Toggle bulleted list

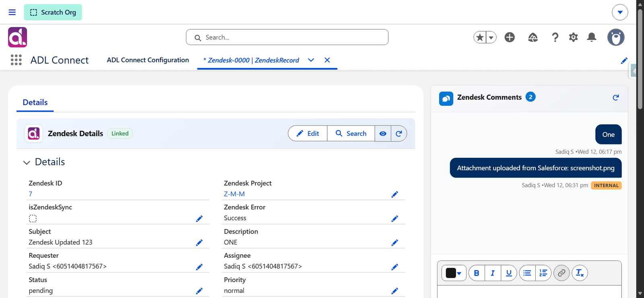[527, 273]
